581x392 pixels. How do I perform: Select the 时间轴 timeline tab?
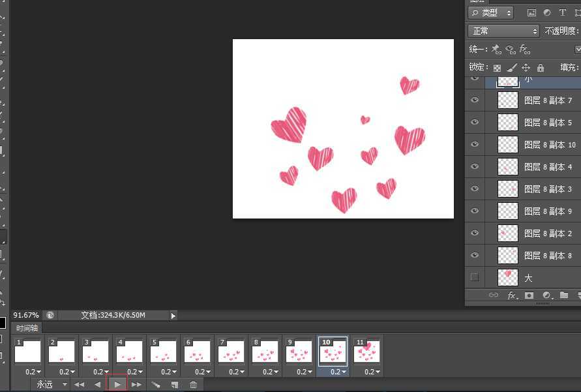pos(27,328)
